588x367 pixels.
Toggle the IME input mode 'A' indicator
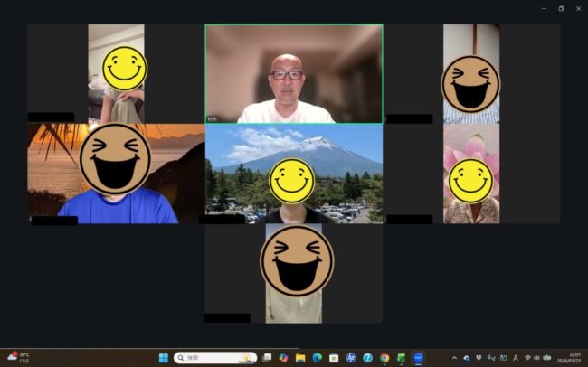(x=516, y=358)
